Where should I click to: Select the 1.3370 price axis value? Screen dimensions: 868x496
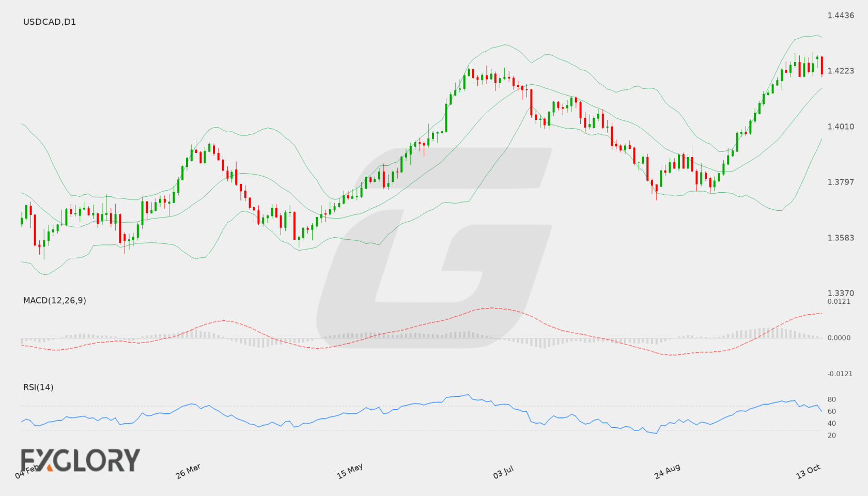(841, 293)
